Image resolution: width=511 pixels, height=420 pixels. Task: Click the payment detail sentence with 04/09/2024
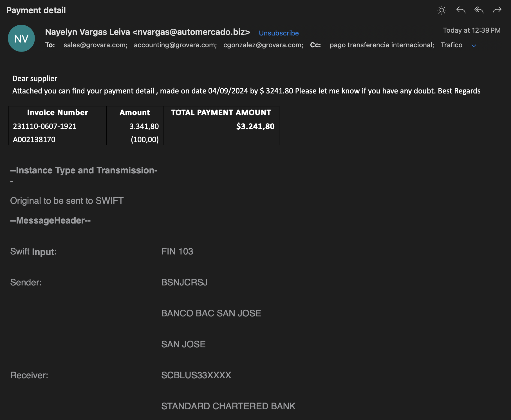[x=246, y=91]
